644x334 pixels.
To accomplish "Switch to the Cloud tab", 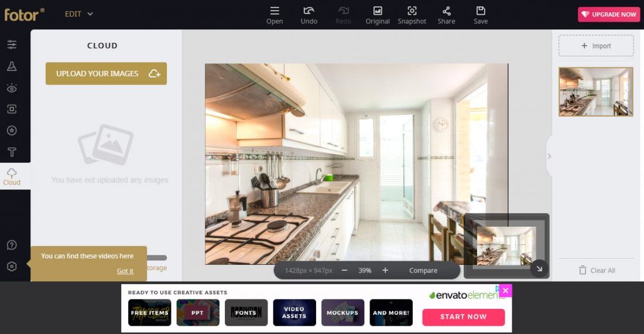I will [x=12, y=176].
